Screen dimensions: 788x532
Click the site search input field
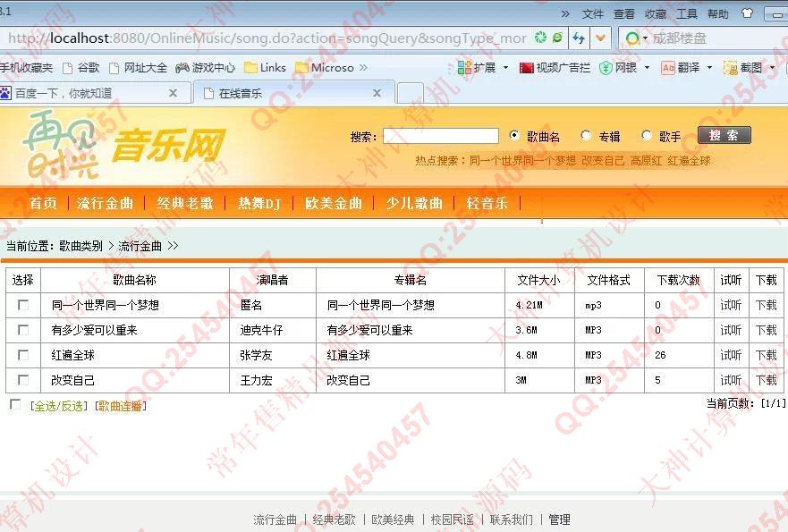441,136
